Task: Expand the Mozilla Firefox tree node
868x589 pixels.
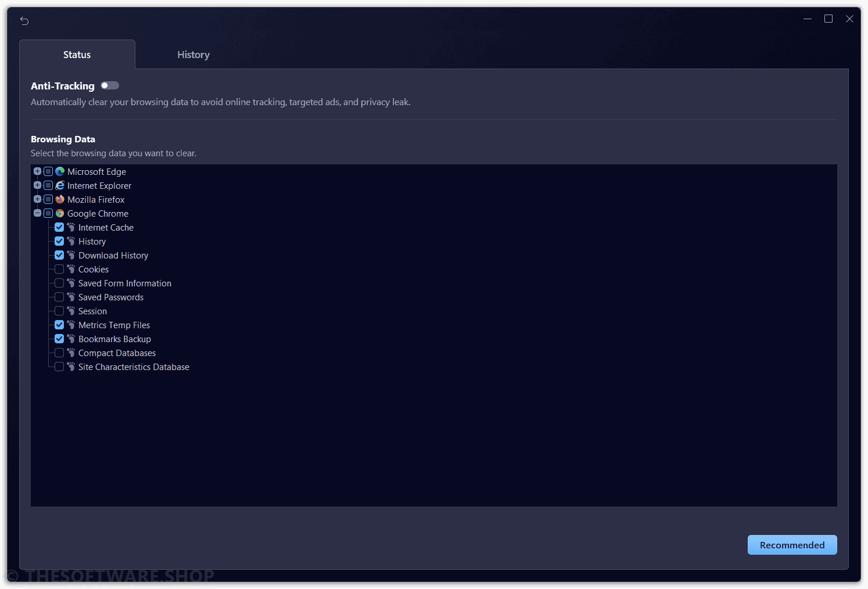Action: click(37, 199)
